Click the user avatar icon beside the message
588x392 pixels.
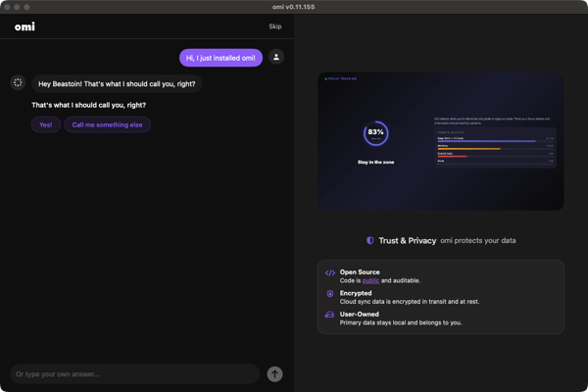(276, 57)
